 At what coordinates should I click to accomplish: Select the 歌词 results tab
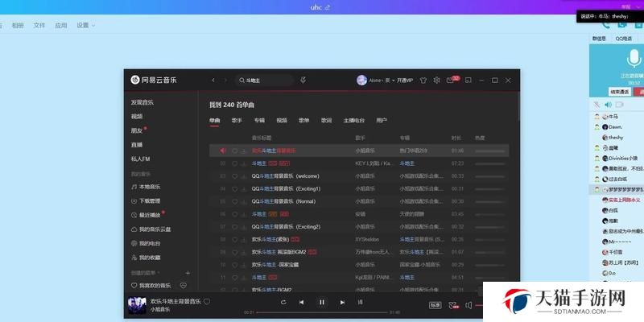(327, 120)
